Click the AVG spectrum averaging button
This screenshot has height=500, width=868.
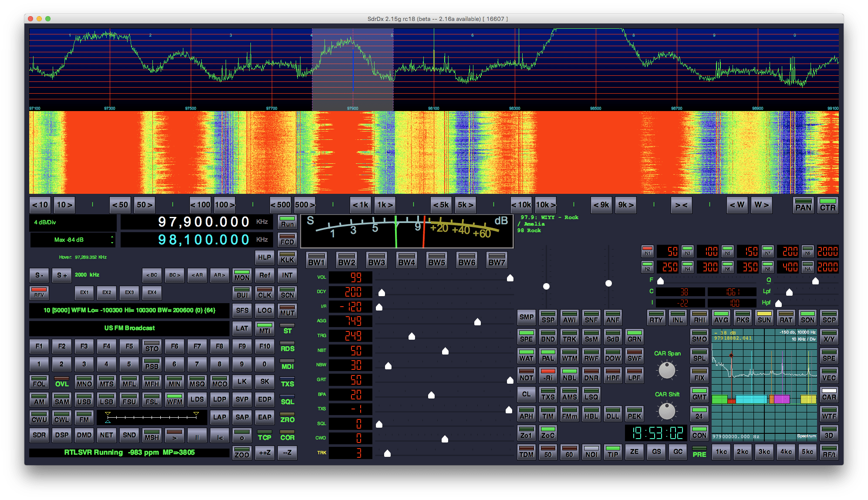[721, 318]
